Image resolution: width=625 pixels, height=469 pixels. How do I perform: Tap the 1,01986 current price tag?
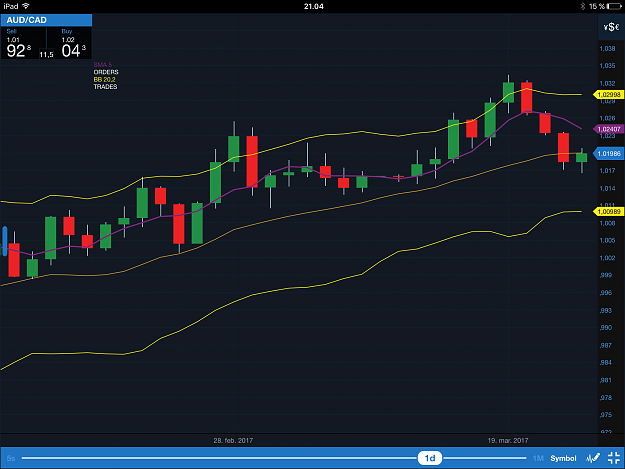tap(609, 153)
